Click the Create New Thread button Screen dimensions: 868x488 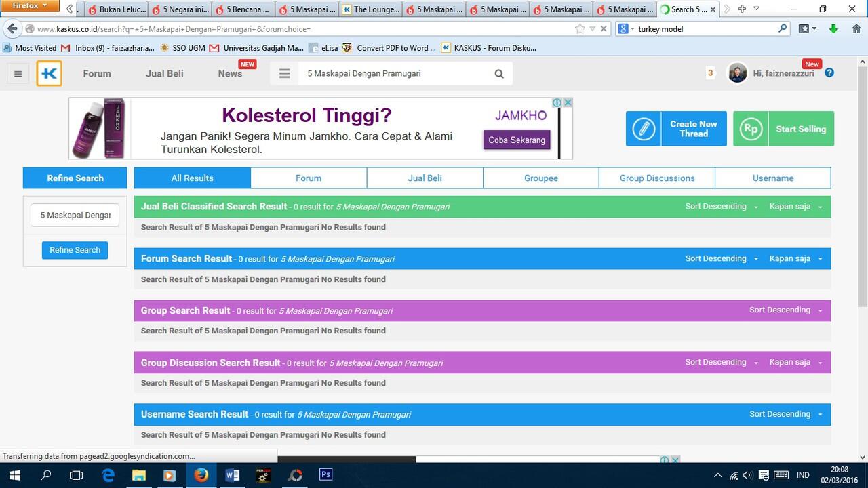click(x=676, y=129)
